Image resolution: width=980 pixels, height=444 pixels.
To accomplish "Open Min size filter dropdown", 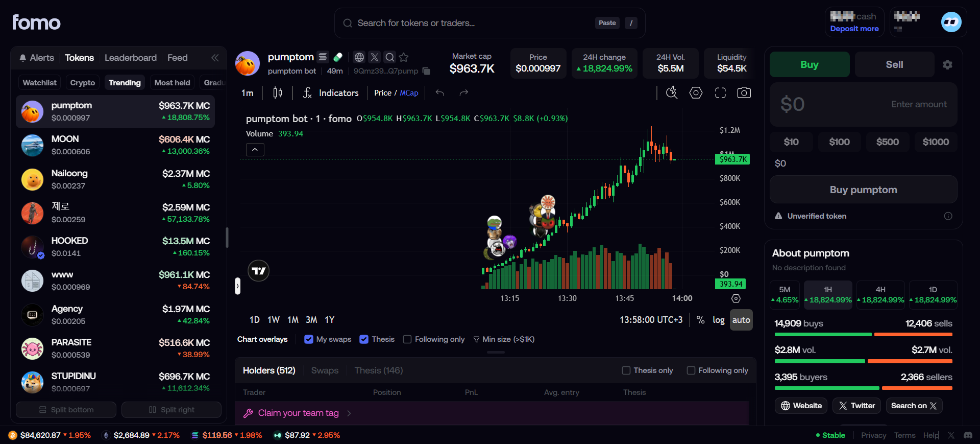I will pyautogui.click(x=504, y=339).
